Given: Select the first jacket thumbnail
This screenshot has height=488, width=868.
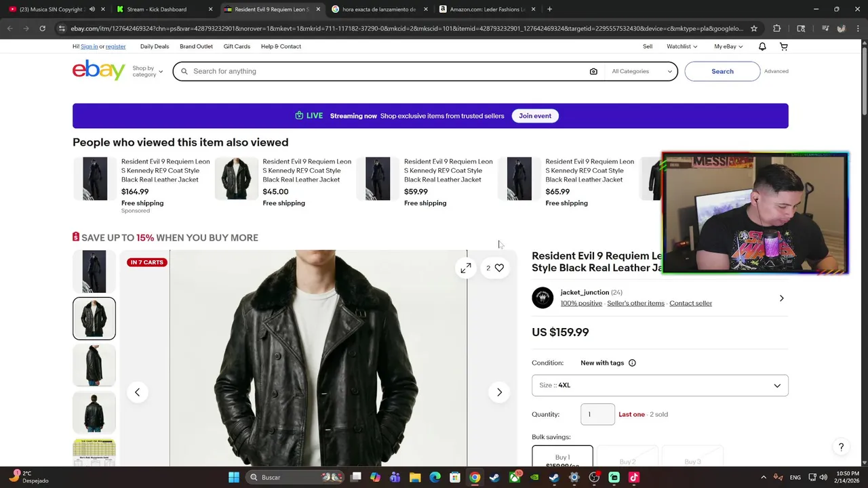Looking at the screenshot, I should [94, 271].
